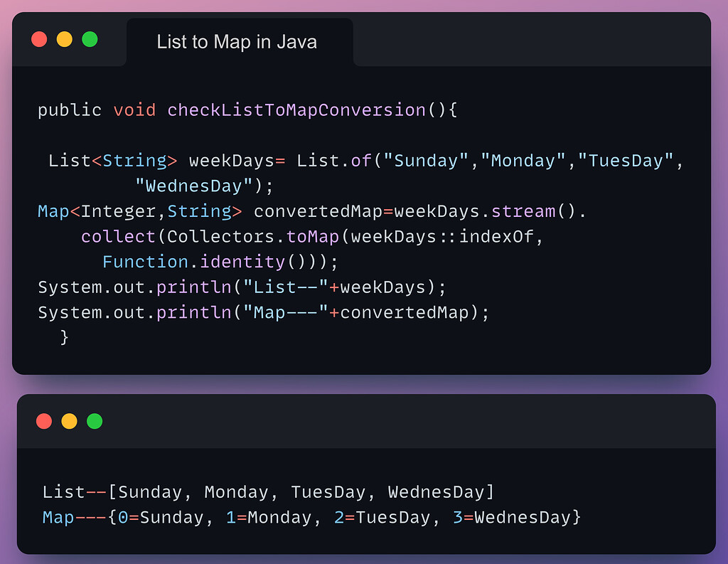The image size is (728, 564).
Task: Click the red close dot on code window
Action: [x=39, y=39]
